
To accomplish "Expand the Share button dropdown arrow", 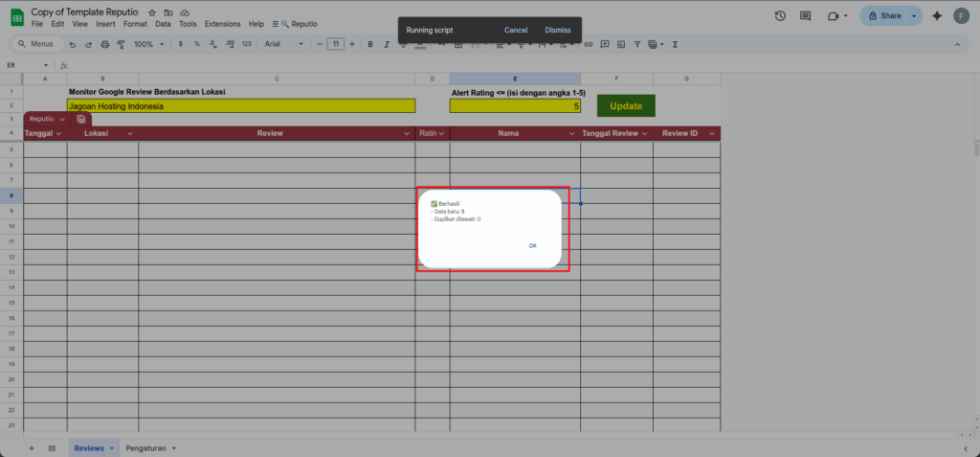I will click(913, 16).
